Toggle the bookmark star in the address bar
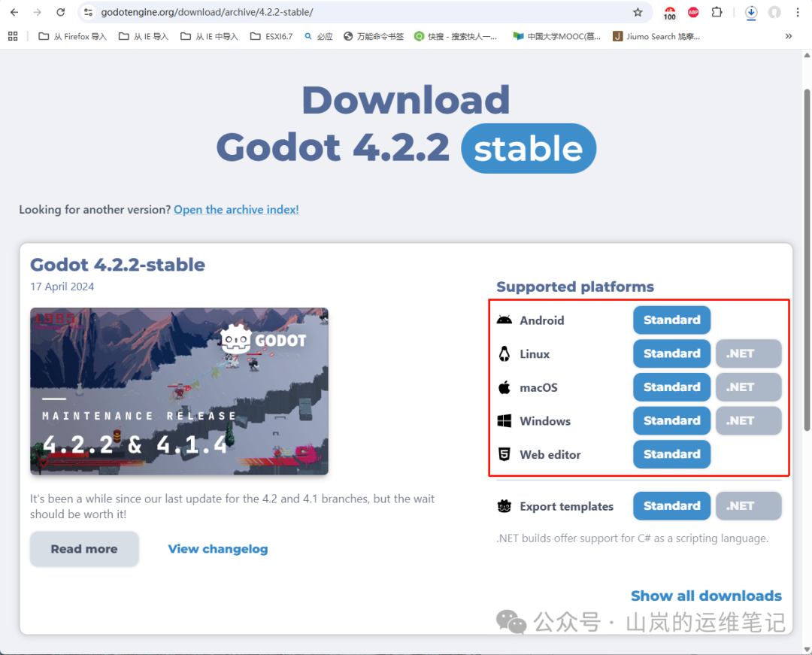 (638, 12)
